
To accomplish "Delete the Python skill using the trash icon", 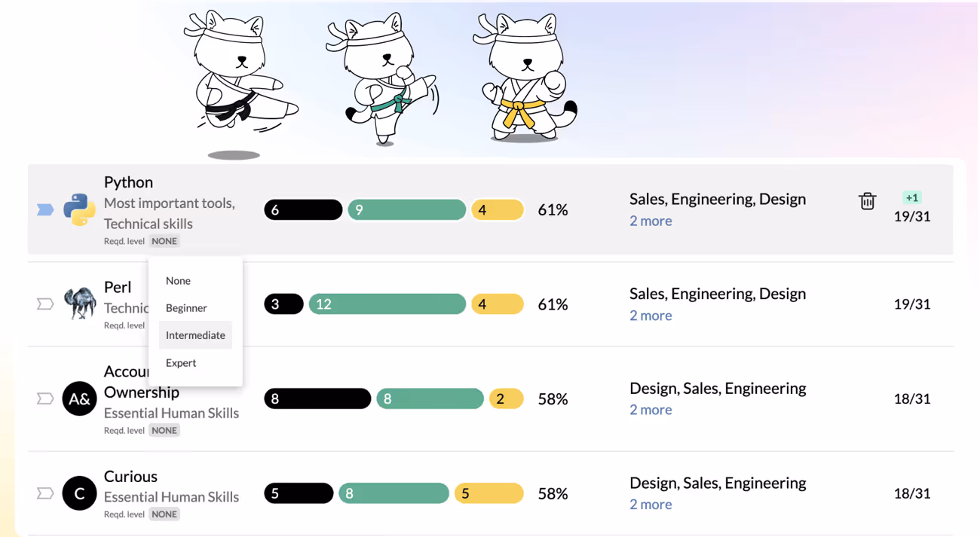I will coord(867,201).
